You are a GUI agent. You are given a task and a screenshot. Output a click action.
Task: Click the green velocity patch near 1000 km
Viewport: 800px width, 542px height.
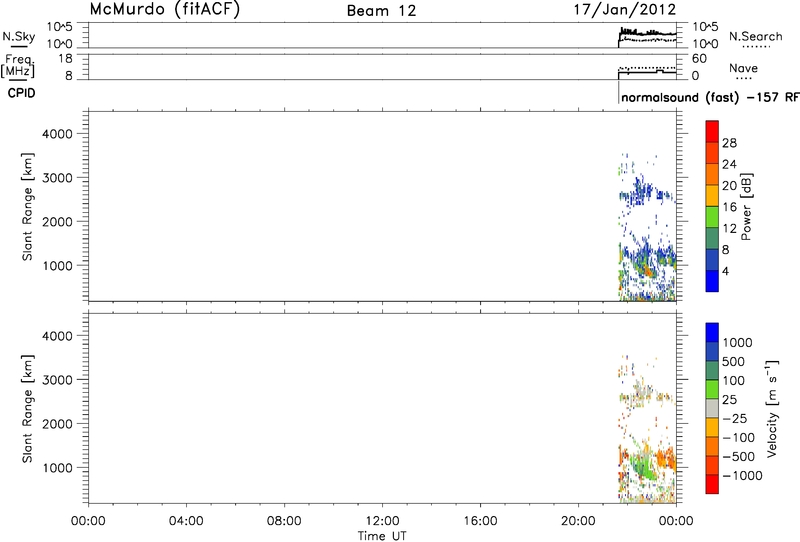click(644, 467)
